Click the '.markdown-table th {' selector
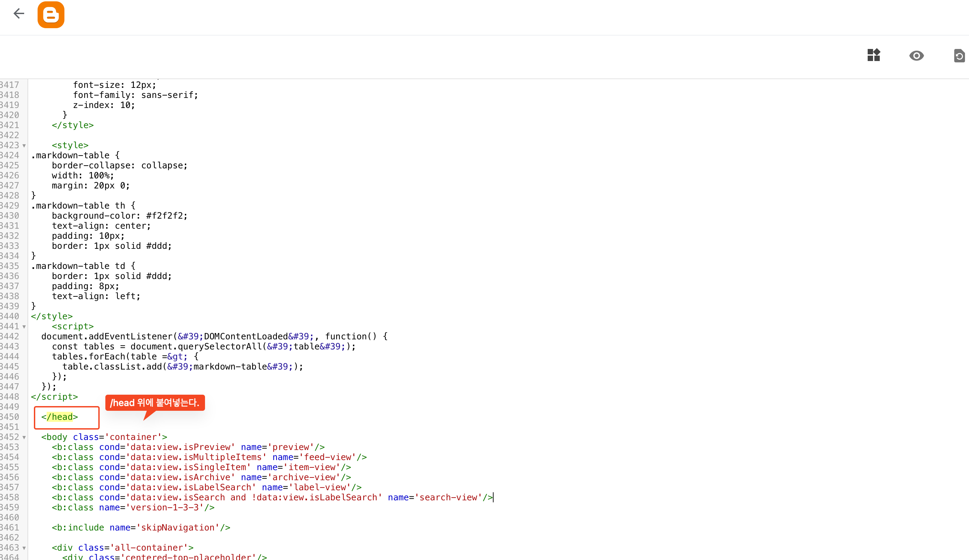The height and width of the screenshot is (560, 969). pos(83,206)
